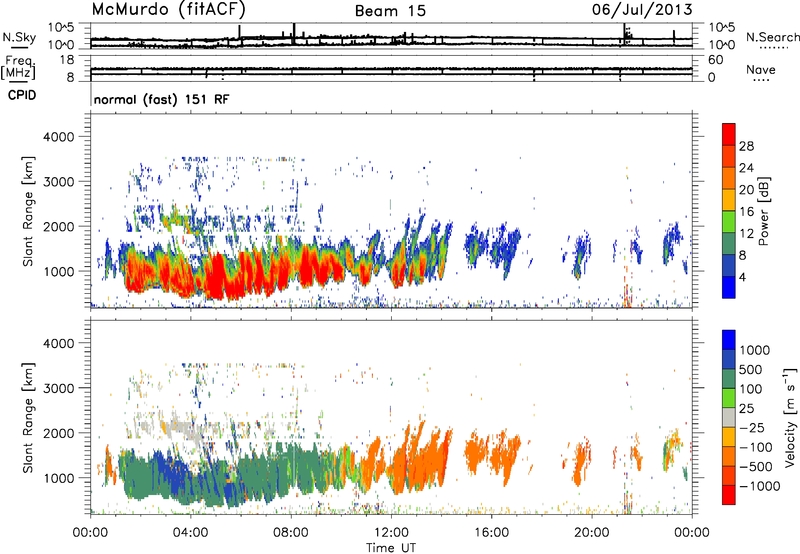Click the 3000 tick in the velocity panel

(59, 388)
